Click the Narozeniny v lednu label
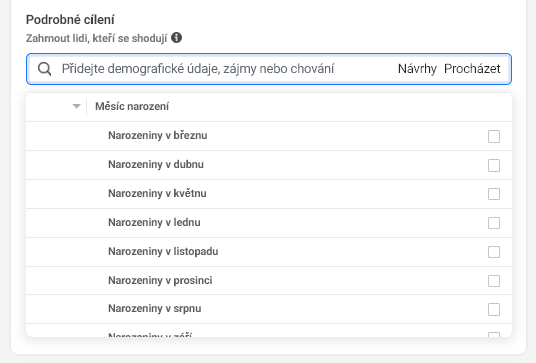This screenshot has height=363, width=536. (x=154, y=222)
